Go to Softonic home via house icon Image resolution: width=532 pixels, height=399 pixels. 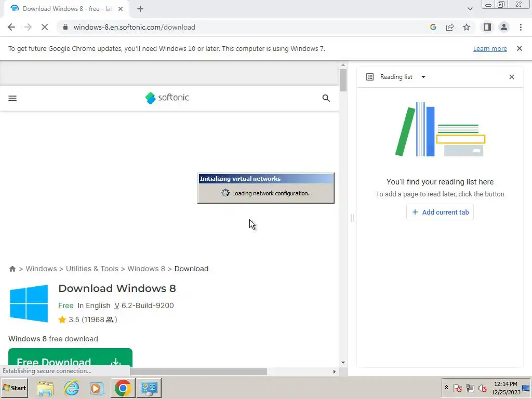(12, 269)
